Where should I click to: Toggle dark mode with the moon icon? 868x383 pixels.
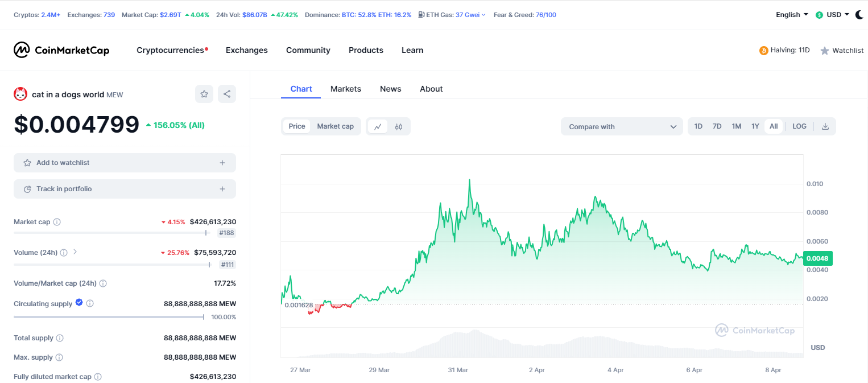tap(859, 14)
